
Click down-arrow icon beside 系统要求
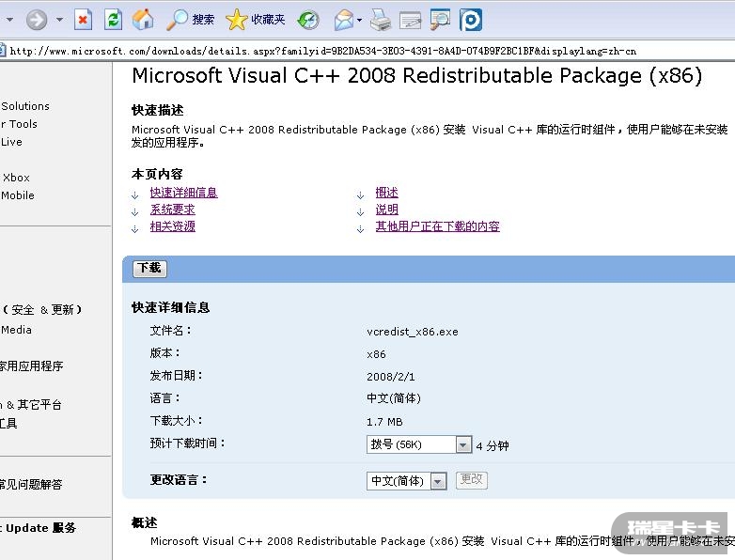(135, 211)
